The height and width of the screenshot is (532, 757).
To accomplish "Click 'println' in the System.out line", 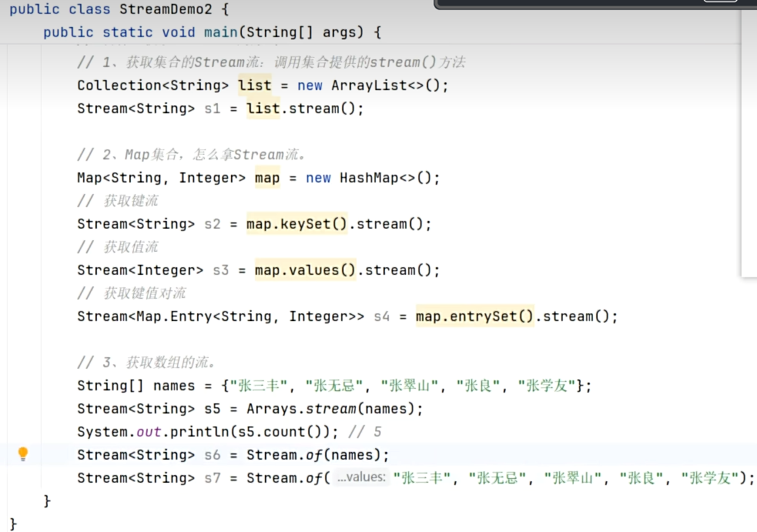I will coord(199,432).
